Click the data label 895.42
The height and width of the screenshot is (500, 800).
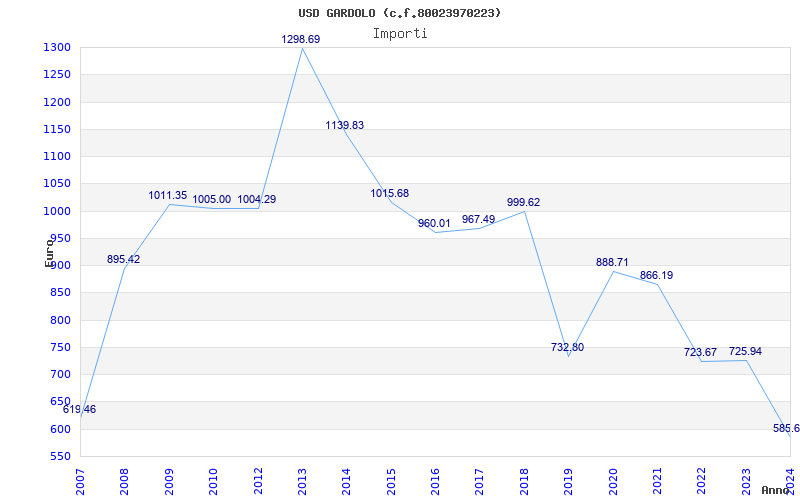[x=123, y=259]
